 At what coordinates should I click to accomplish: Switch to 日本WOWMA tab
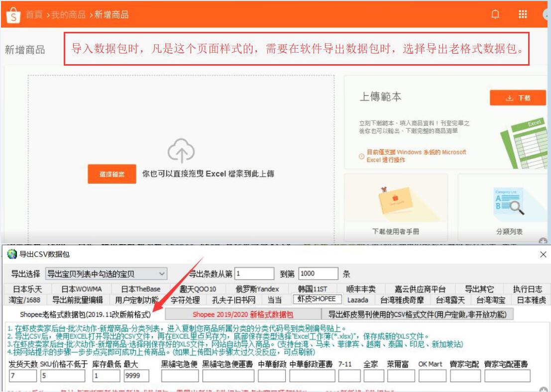82,289
